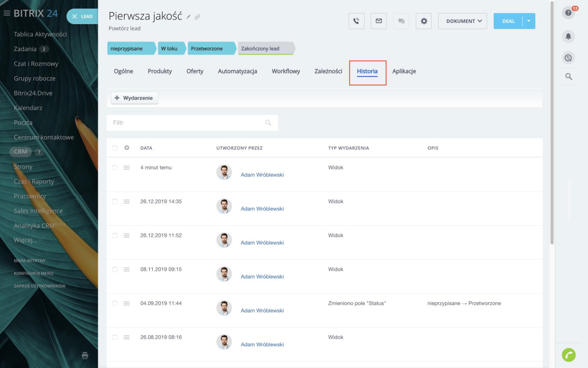Image resolution: width=588 pixels, height=368 pixels.
Task: Click pencil icon to edit lead title
Action: 189,17
